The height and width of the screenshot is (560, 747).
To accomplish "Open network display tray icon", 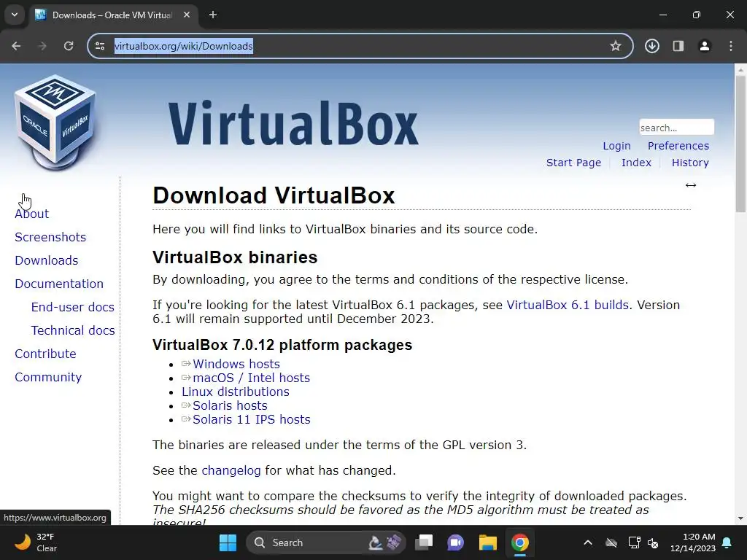I will click(x=634, y=542).
